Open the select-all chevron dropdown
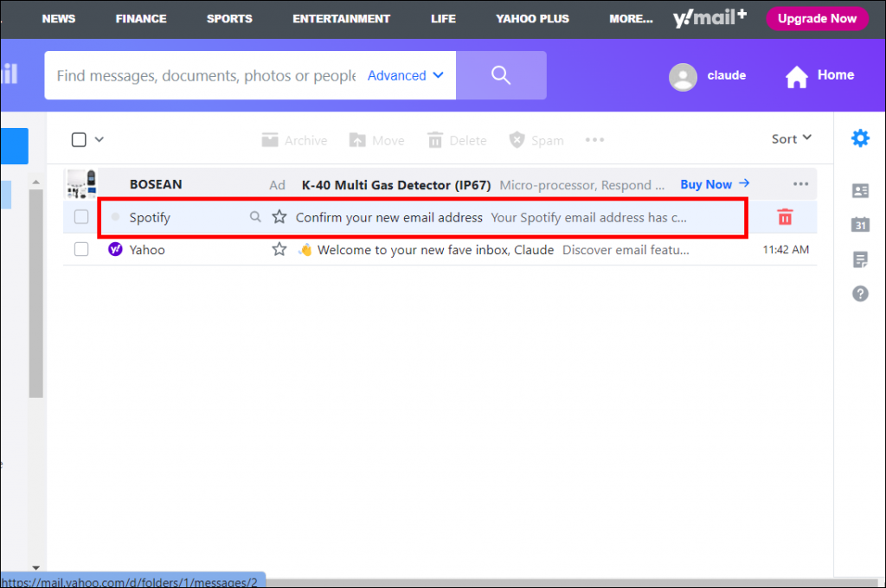Image resolution: width=886 pixels, height=588 pixels. coord(100,138)
